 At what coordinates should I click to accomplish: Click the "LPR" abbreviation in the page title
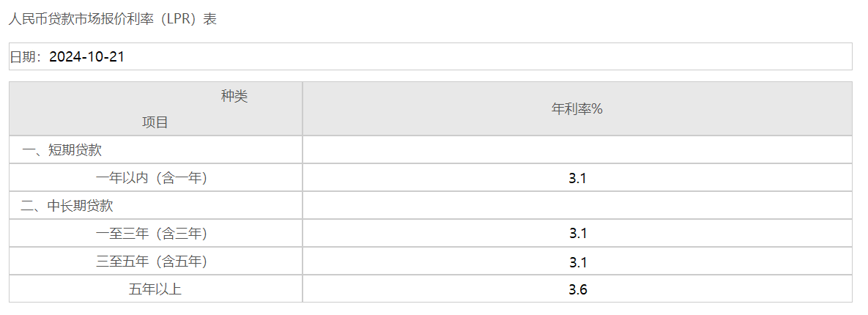pyautogui.click(x=175, y=19)
